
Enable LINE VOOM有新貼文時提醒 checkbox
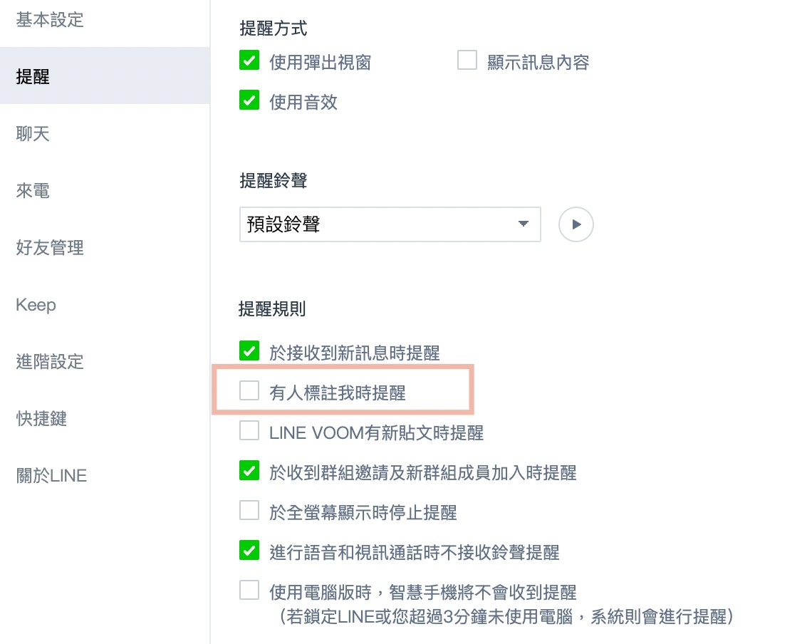tap(249, 431)
